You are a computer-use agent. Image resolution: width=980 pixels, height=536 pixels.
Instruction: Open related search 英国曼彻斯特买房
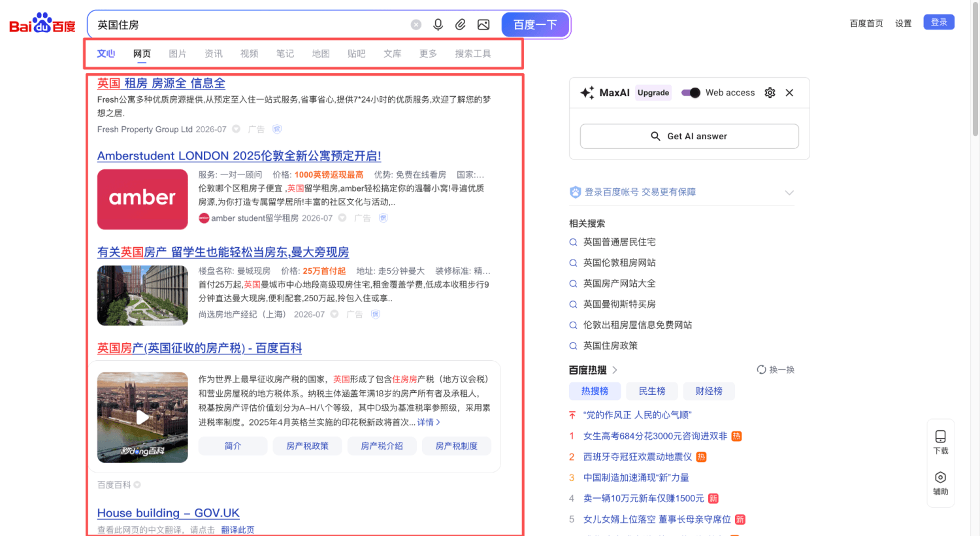pyautogui.click(x=619, y=304)
